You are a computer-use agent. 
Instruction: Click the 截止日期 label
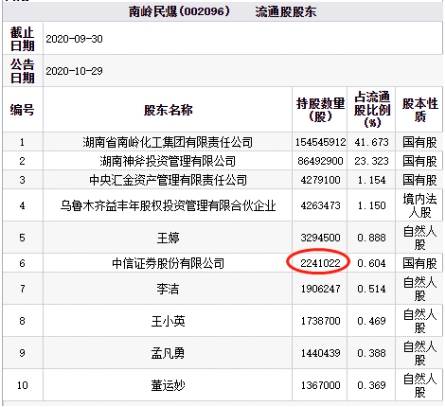click(x=22, y=39)
